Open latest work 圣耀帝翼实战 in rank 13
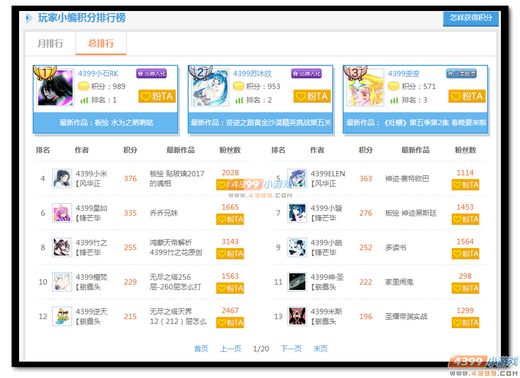The image size is (520, 378). tap(406, 316)
